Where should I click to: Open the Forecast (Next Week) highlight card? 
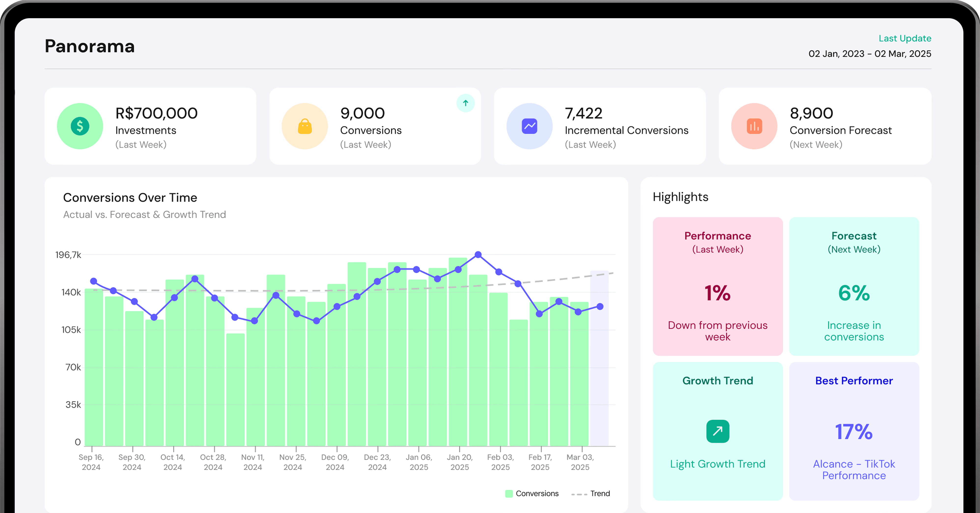[854, 286]
